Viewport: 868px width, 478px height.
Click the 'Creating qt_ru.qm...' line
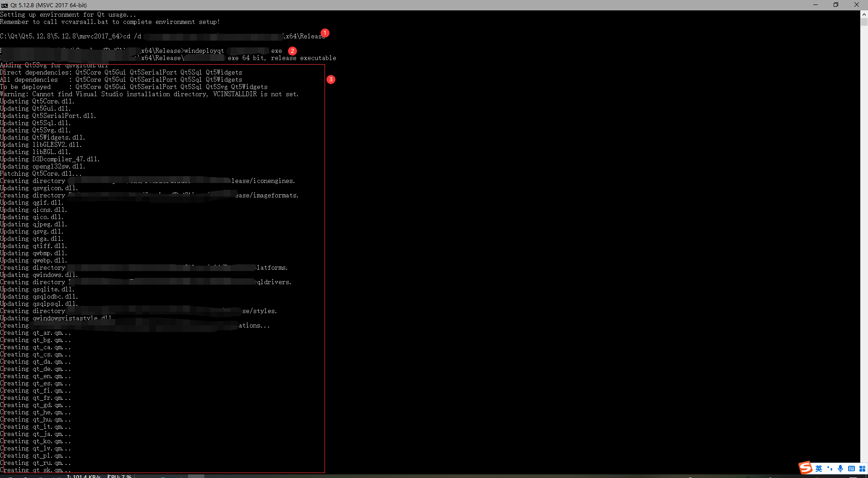[35, 463]
